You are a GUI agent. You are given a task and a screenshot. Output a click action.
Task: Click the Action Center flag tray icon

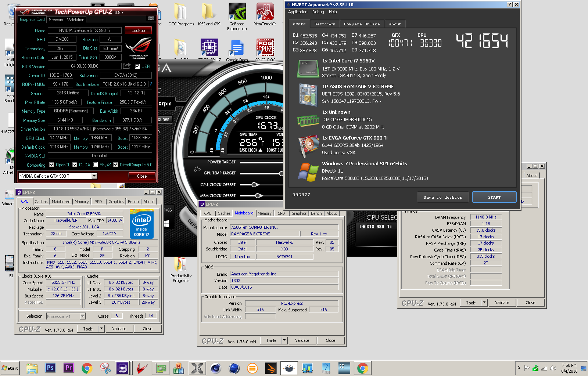coord(527,368)
